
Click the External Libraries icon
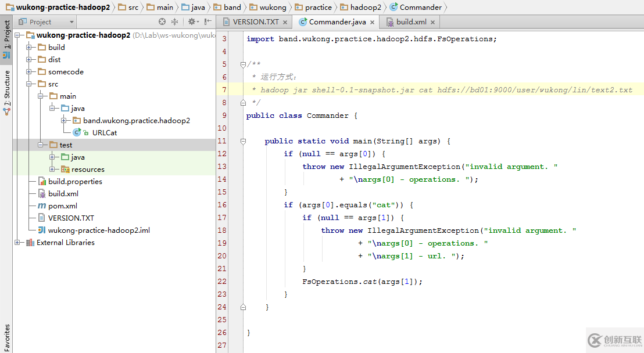[x=30, y=243]
